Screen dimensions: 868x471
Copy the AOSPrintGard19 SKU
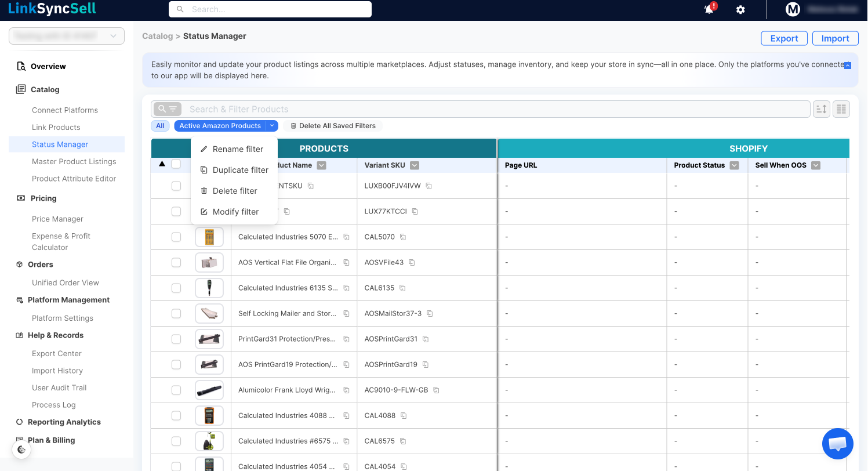[426, 365]
